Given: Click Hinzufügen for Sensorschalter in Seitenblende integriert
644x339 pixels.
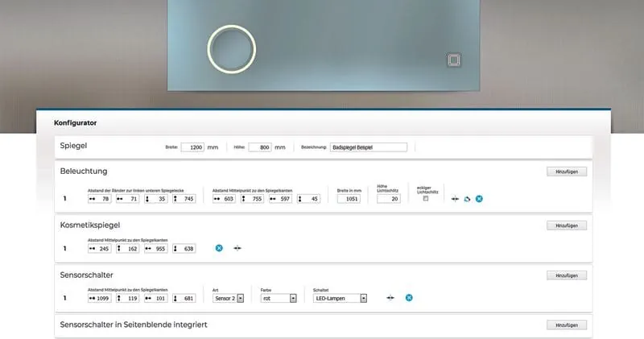Looking at the screenshot, I should (567, 325).
